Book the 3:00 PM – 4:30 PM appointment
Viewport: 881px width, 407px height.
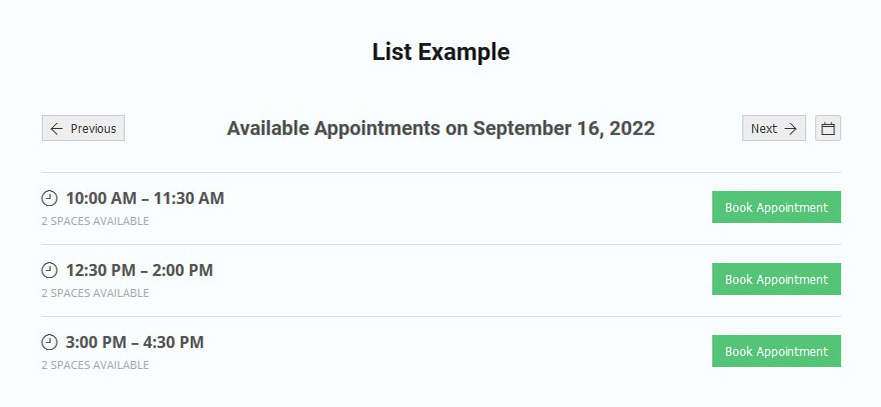coord(776,352)
